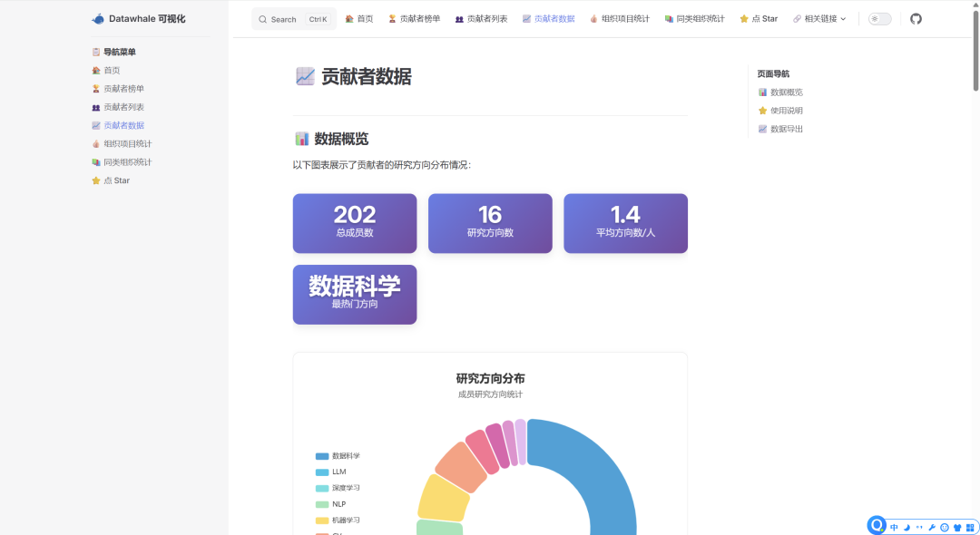This screenshot has height=535, width=980.
Task: Toggle the moon half-width setting in IME bar
Action: point(906,528)
